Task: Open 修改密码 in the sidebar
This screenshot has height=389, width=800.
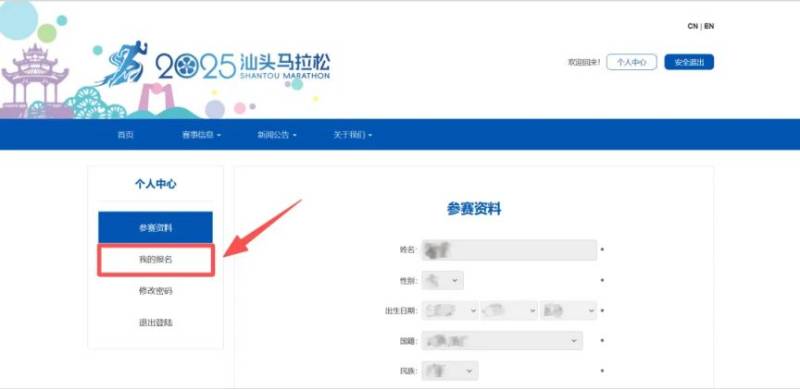Action: pyautogui.click(x=155, y=291)
